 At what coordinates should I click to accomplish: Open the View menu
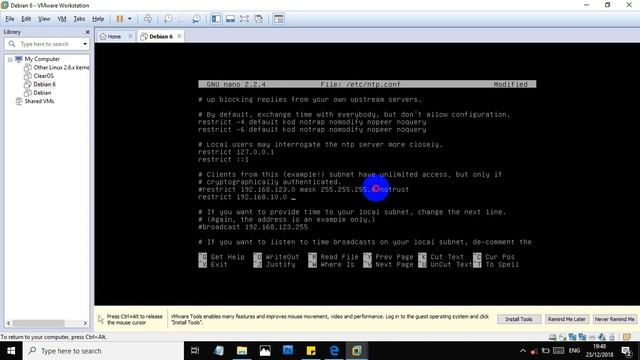44,19
